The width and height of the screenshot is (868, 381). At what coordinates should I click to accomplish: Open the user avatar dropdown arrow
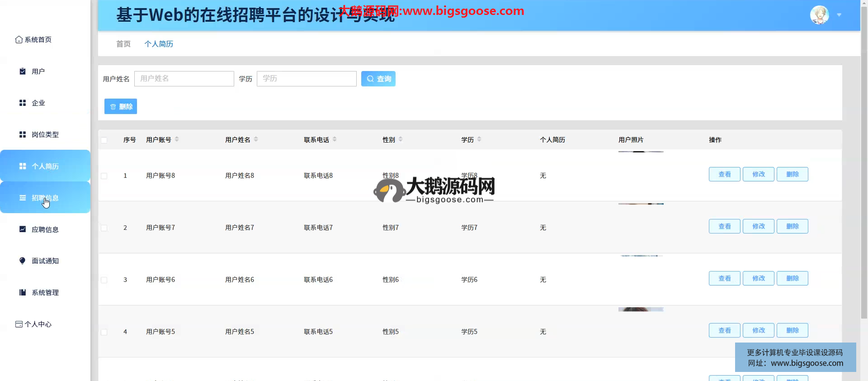click(x=839, y=15)
